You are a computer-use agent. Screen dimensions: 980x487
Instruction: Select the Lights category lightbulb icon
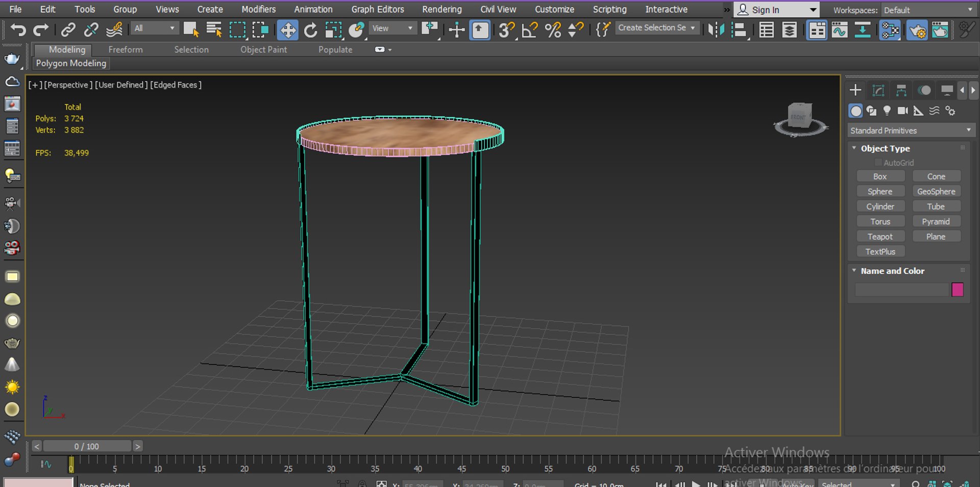[x=887, y=111]
